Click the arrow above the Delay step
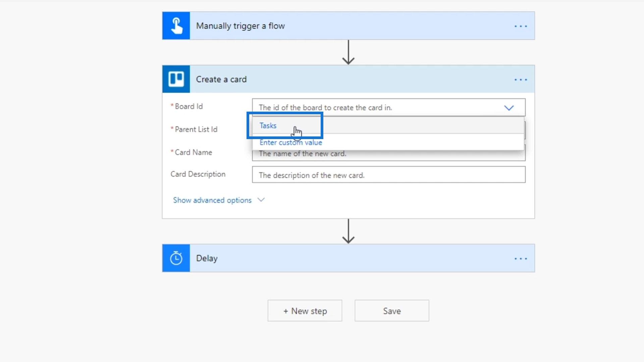 (x=348, y=231)
